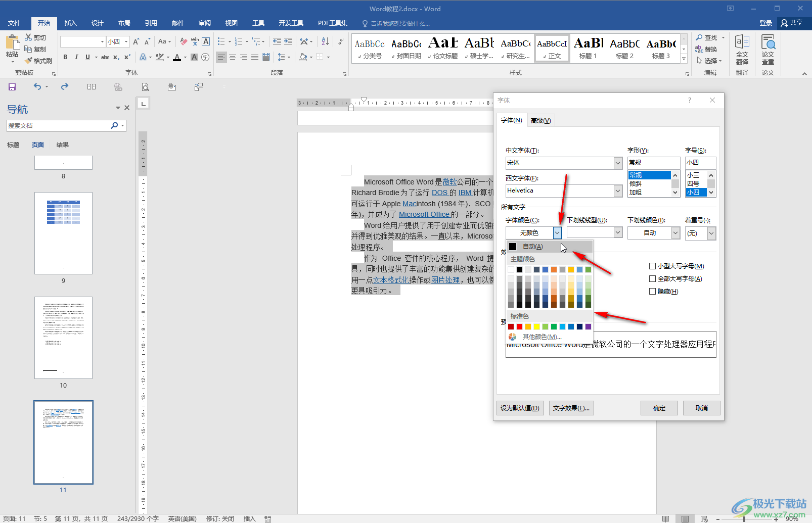The height and width of the screenshot is (523, 812).
Task: Open the 插入 ribbon tab
Action: [x=71, y=23]
